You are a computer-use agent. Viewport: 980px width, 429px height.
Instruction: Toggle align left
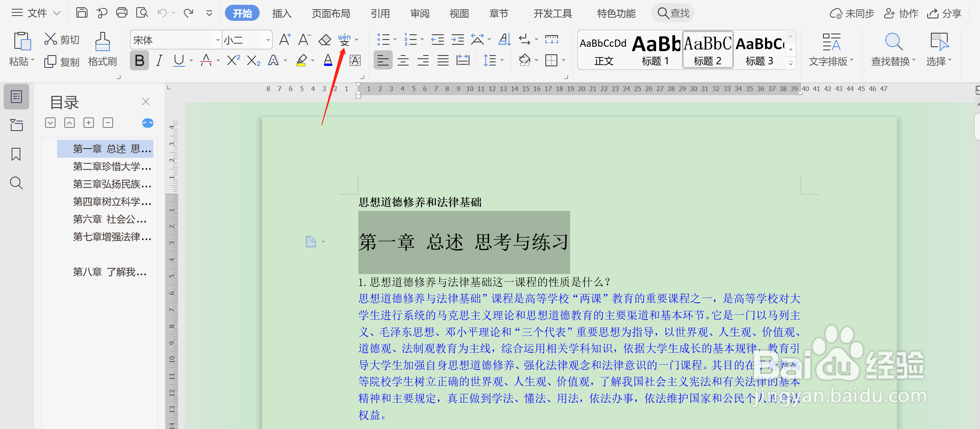point(383,61)
